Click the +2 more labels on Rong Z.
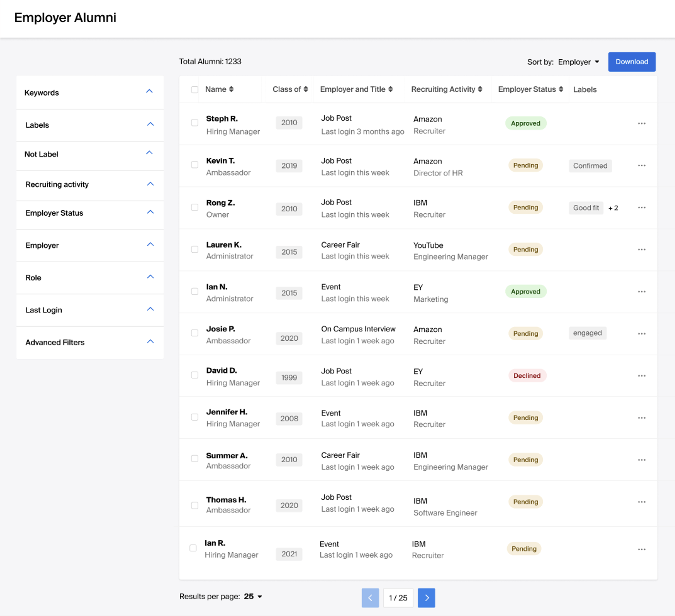The image size is (675, 616). coord(613,208)
